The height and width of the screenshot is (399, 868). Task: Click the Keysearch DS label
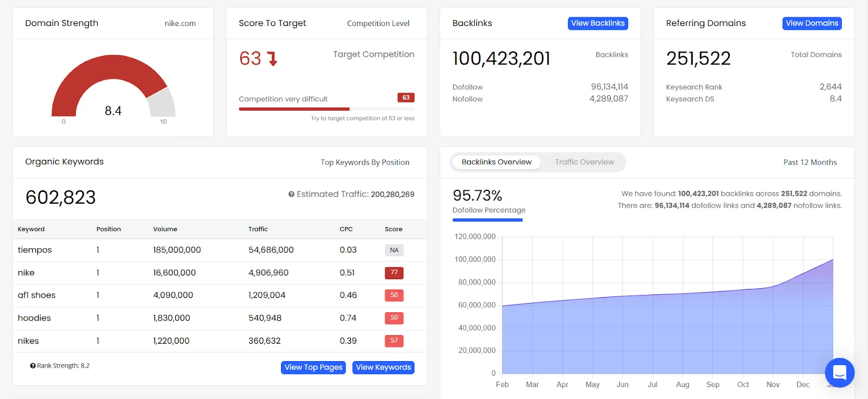pos(690,99)
